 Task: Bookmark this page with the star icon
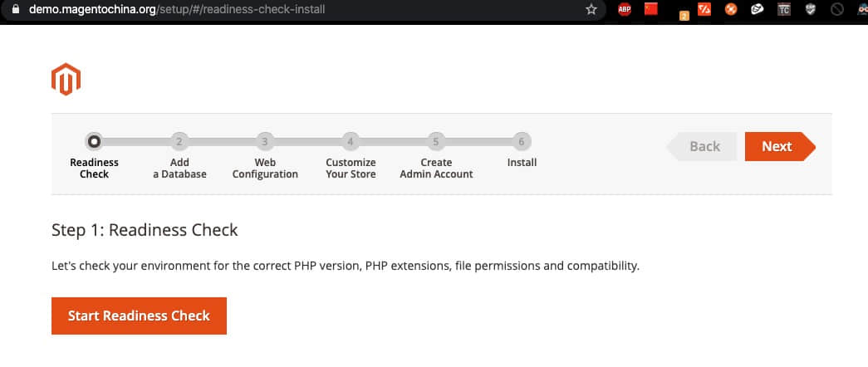[591, 9]
